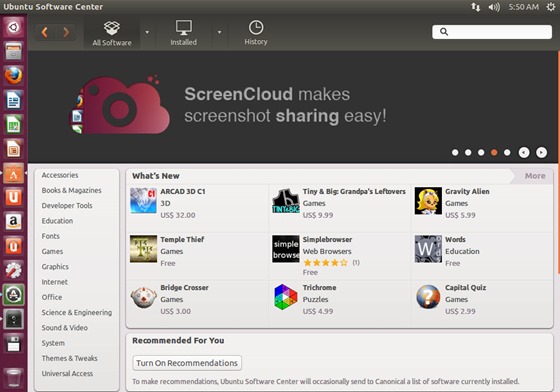Open the All Software view
560x392 pixels.
[x=112, y=33]
